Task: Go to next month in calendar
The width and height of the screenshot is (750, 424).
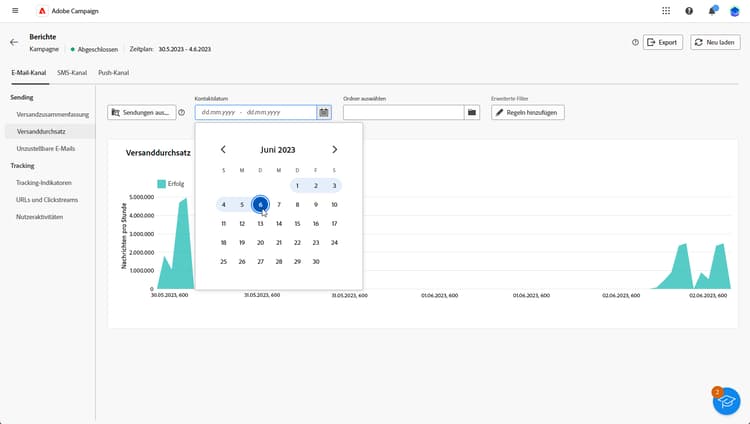Action: [x=334, y=149]
